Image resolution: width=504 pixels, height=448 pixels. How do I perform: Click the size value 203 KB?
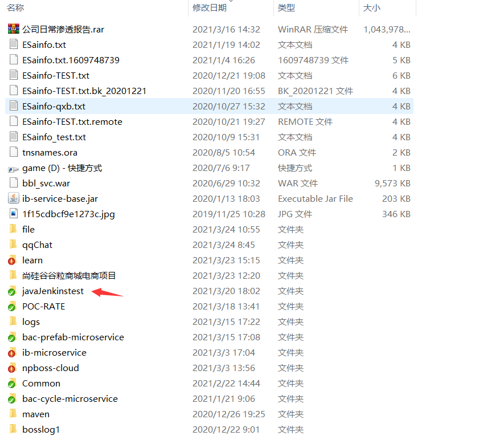pos(396,199)
